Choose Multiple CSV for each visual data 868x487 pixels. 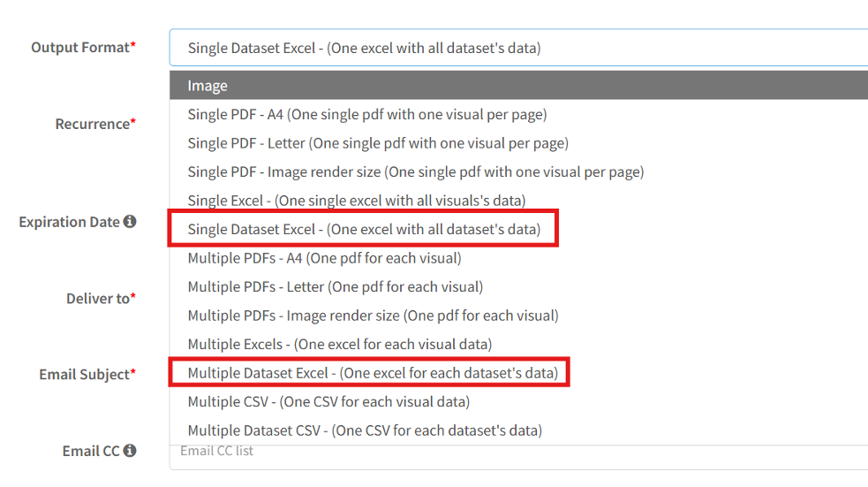tap(328, 401)
